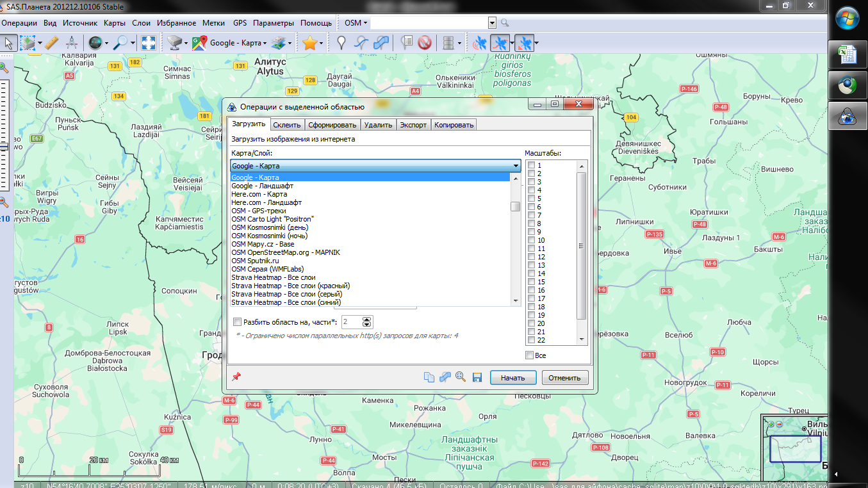Screen dimensions: 868x488
Task: Click the second GPS satellite track icon
Action: click(x=500, y=43)
